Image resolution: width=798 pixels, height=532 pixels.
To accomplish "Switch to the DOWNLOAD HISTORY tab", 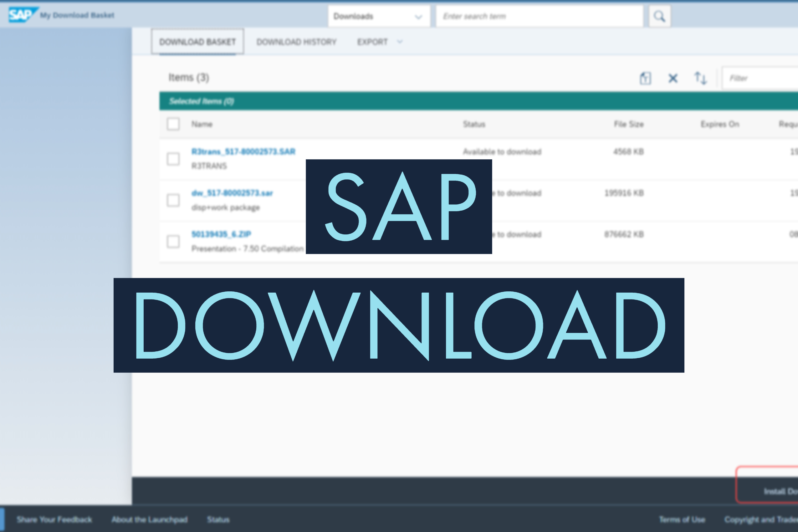I will (297, 42).
